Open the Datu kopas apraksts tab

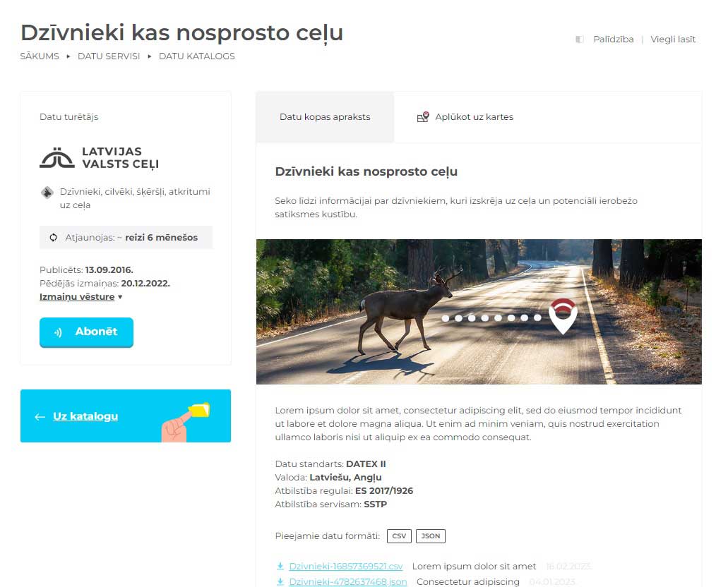point(325,117)
